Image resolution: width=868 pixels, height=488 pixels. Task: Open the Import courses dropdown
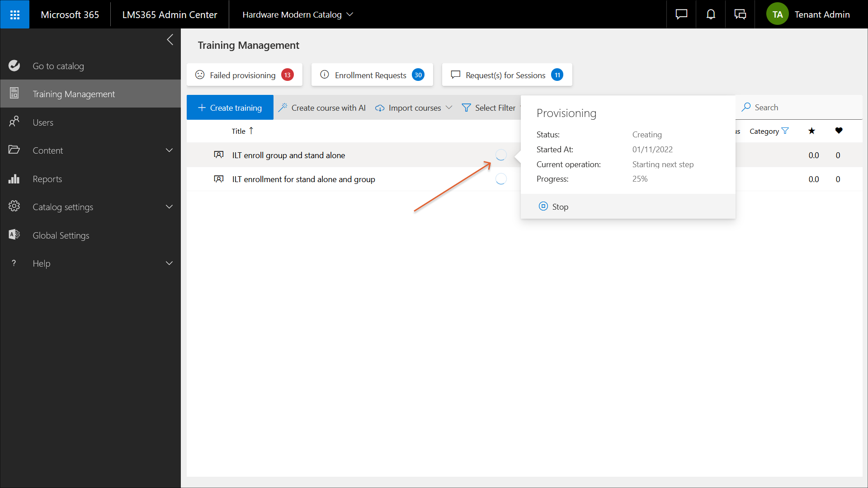(414, 108)
